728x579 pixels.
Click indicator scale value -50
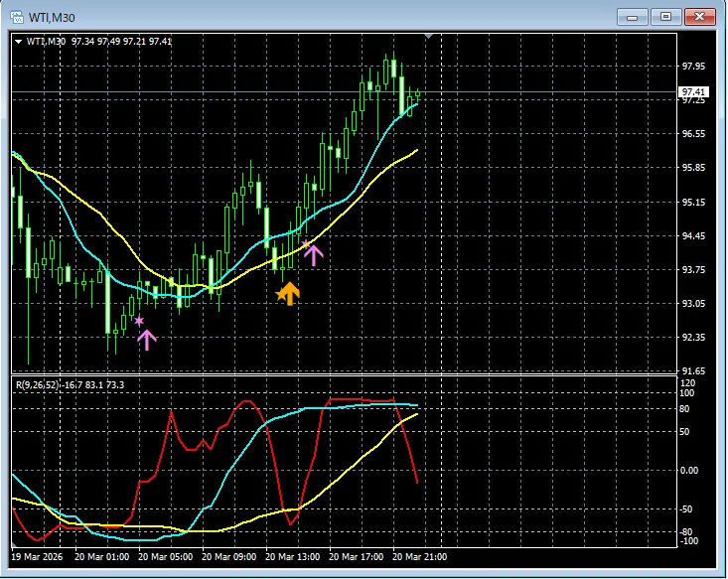(687, 509)
